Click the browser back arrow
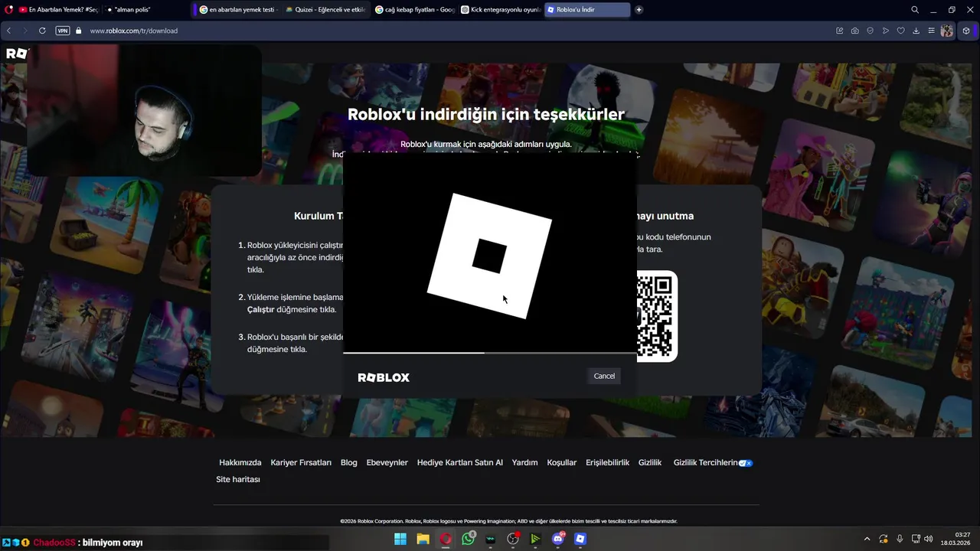 [9, 31]
